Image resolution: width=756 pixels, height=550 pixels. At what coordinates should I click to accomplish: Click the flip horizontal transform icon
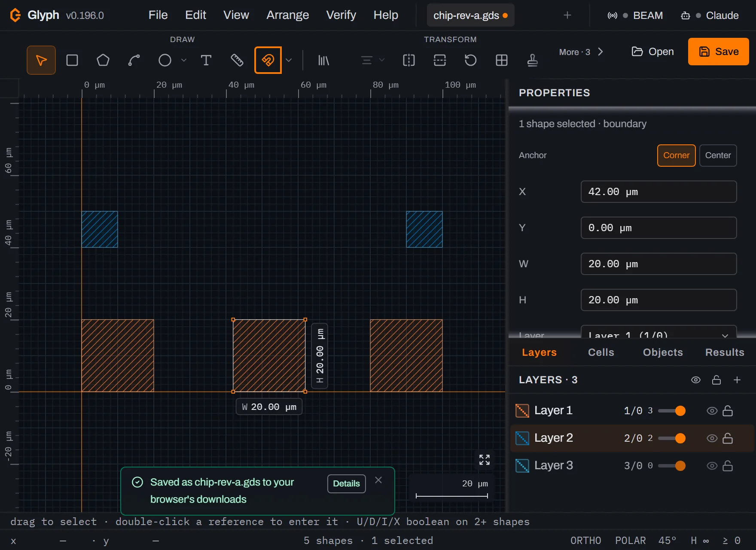tap(409, 60)
